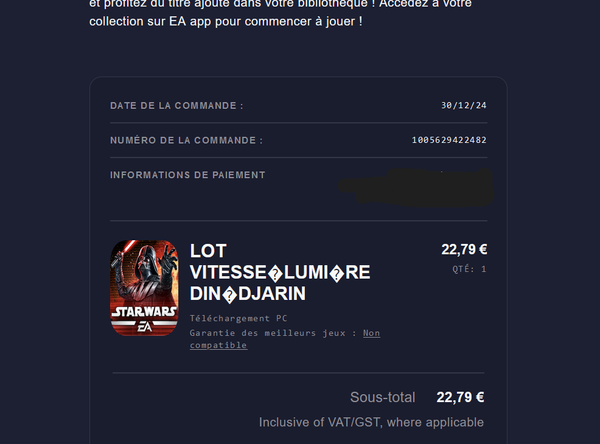Click the order date 30/12/24
The image size is (600, 444).
pyautogui.click(x=464, y=105)
